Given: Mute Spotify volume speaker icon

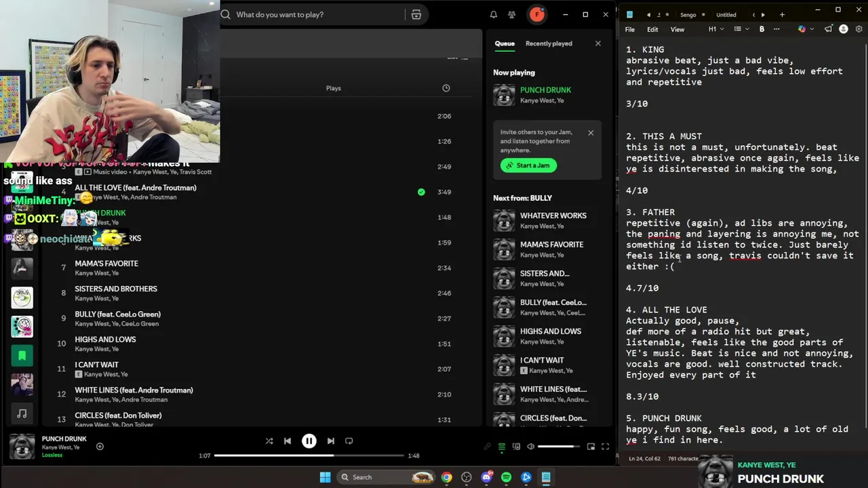Looking at the screenshot, I should tap(531, 447).
